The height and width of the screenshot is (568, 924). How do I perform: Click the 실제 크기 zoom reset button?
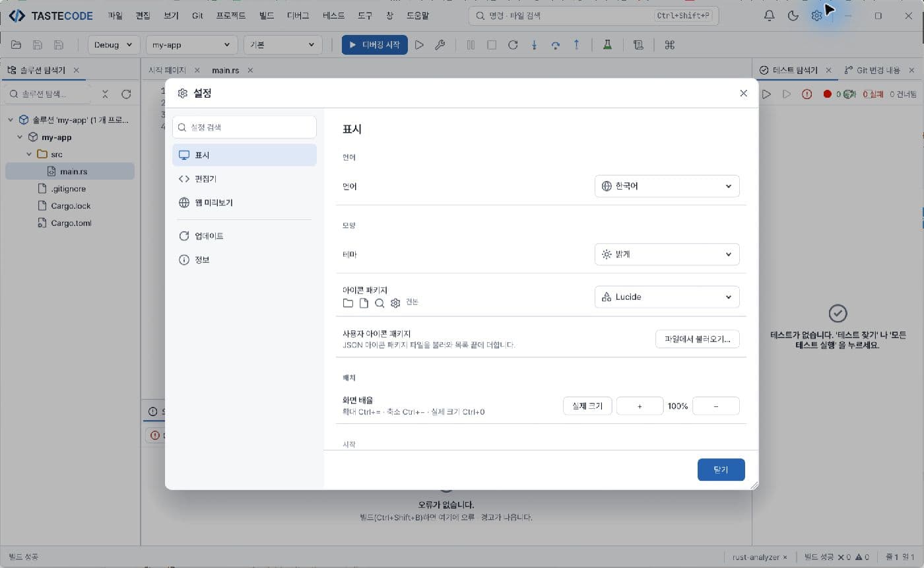point(587,406)
